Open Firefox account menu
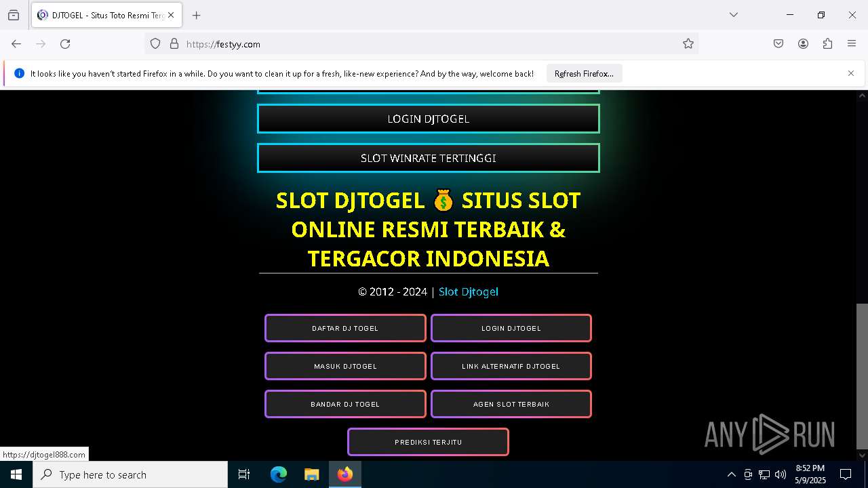 [803, 43]
